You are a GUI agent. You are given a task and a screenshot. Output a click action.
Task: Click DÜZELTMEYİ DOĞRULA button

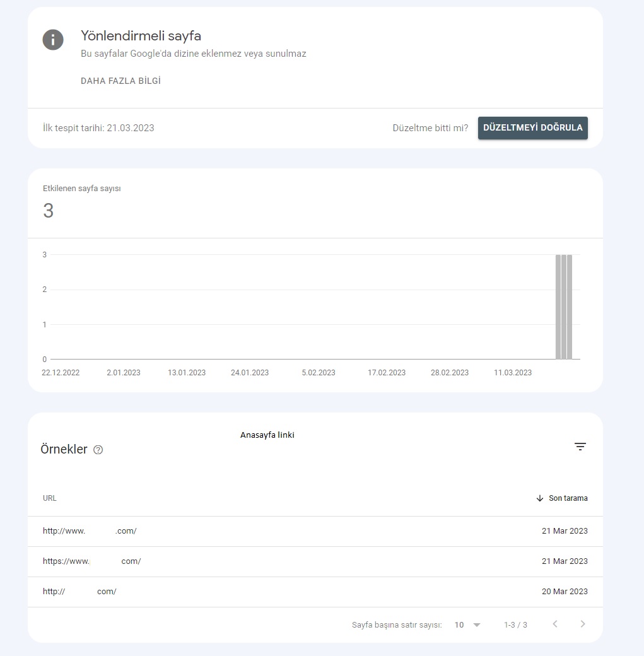(533, 128)
